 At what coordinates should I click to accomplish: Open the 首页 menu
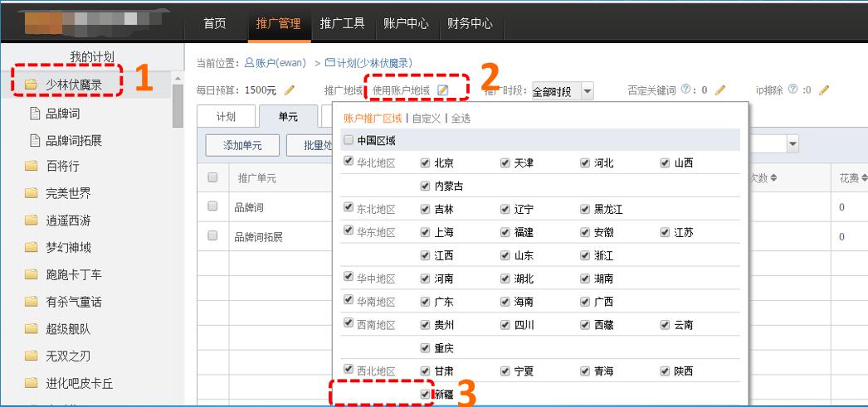tap(215, 23)
